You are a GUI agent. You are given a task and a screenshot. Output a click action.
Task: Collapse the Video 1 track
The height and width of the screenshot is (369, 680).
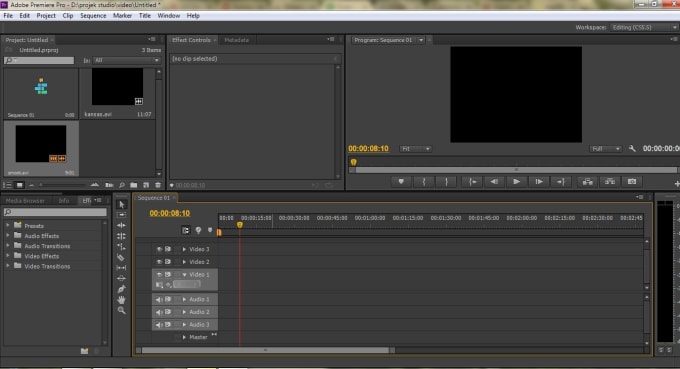184,274
